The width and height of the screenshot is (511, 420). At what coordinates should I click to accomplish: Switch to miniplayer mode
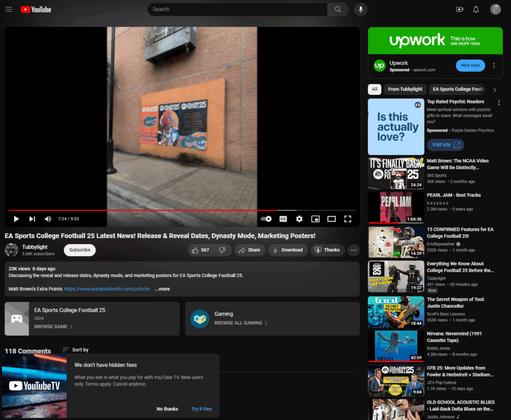pos(315,219)
